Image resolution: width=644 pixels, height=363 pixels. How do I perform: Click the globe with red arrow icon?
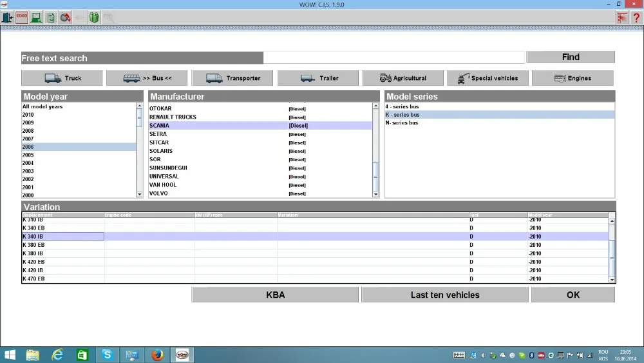click(x=65, y=17)
